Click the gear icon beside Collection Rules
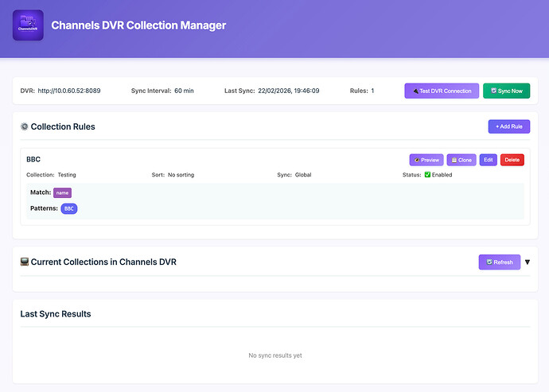The image size is (549, 392). coord(24,126)
